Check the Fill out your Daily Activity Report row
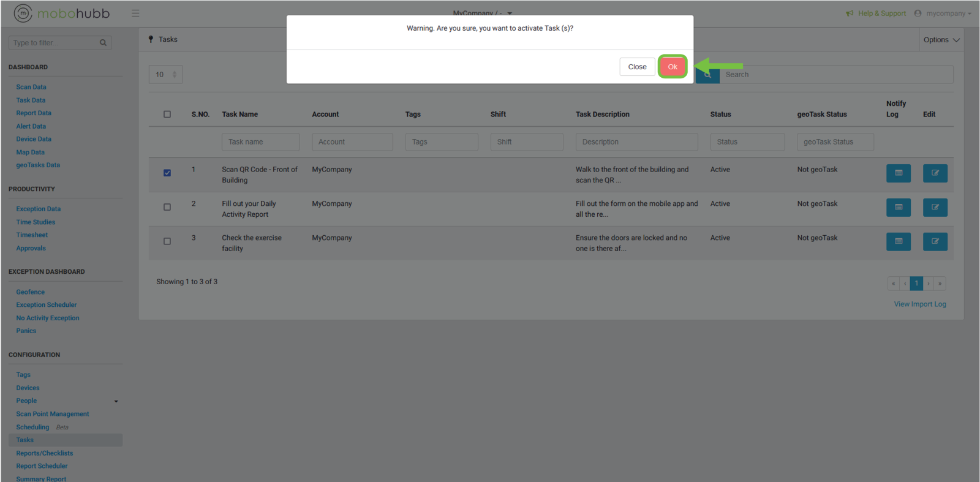 tap(167, 208)
